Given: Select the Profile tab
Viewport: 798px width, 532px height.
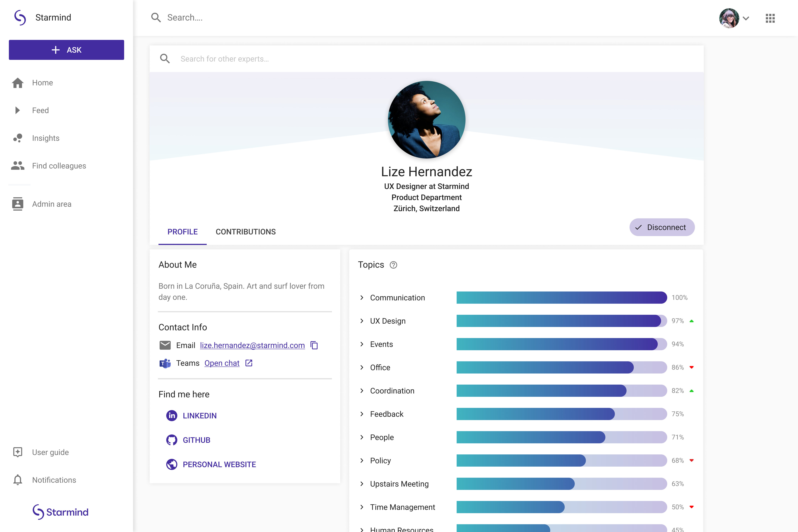Looking at the screenshot, I should [x=182, y=232].
